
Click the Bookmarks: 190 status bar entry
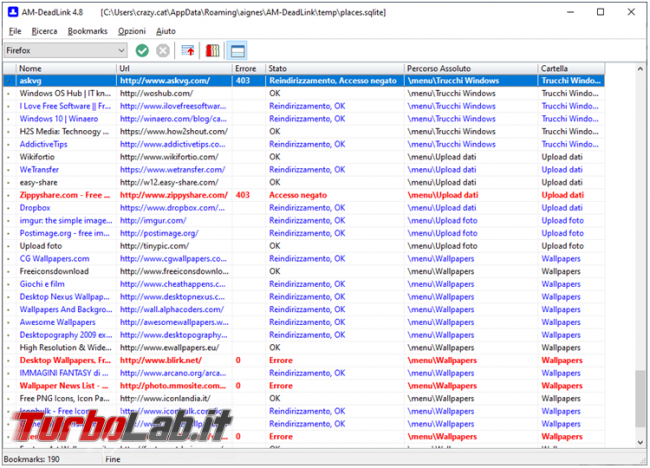pos(32,459)
